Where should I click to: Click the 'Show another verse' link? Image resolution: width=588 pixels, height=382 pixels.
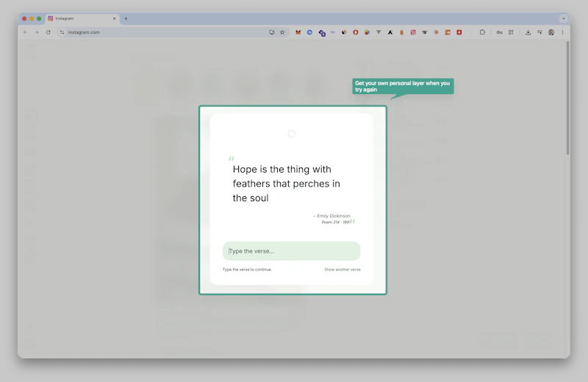(x=343, y=270)
